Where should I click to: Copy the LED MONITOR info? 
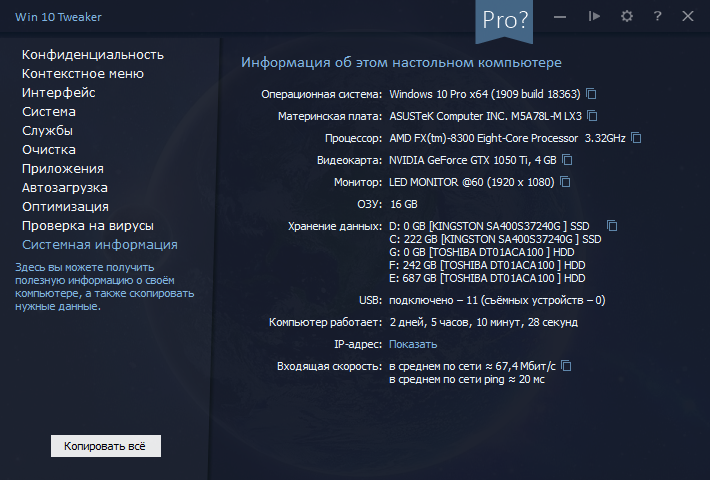tap(565, 182)
